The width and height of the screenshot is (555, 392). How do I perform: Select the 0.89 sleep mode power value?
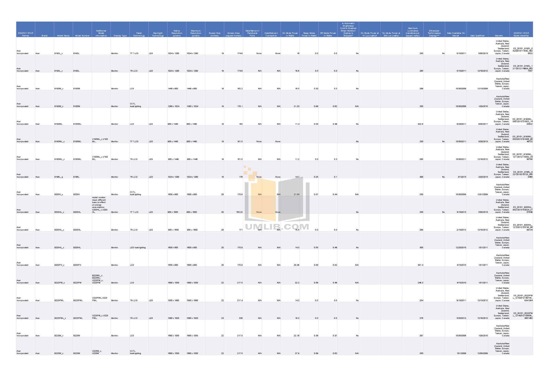tap(316, 354)
